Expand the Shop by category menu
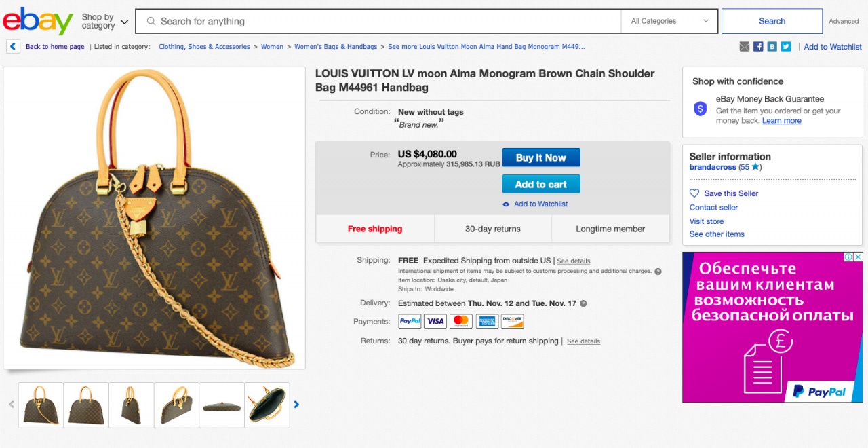This screenshot has width=868, height=448. (x=105, y=22)
